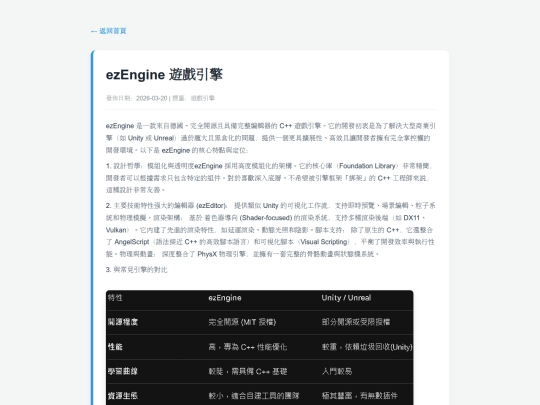Click the 較重，依賴垃圾回收(Unity) cell
The width and height of the screenshot is (540, 405).
click(367, 347)
